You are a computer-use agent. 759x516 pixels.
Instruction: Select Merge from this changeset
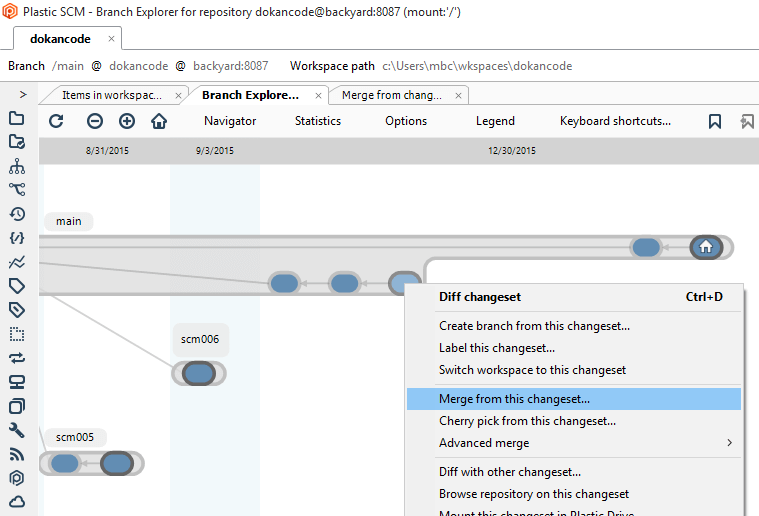514,399
